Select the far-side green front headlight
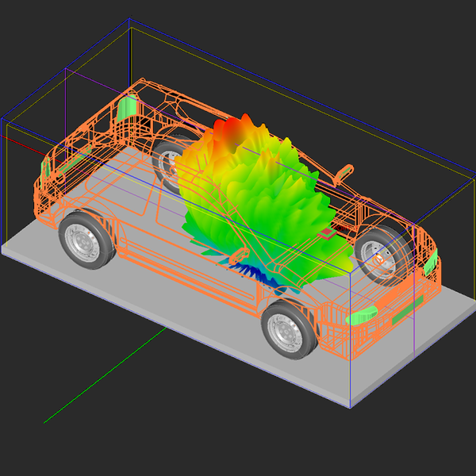 (x=433, y=259)
